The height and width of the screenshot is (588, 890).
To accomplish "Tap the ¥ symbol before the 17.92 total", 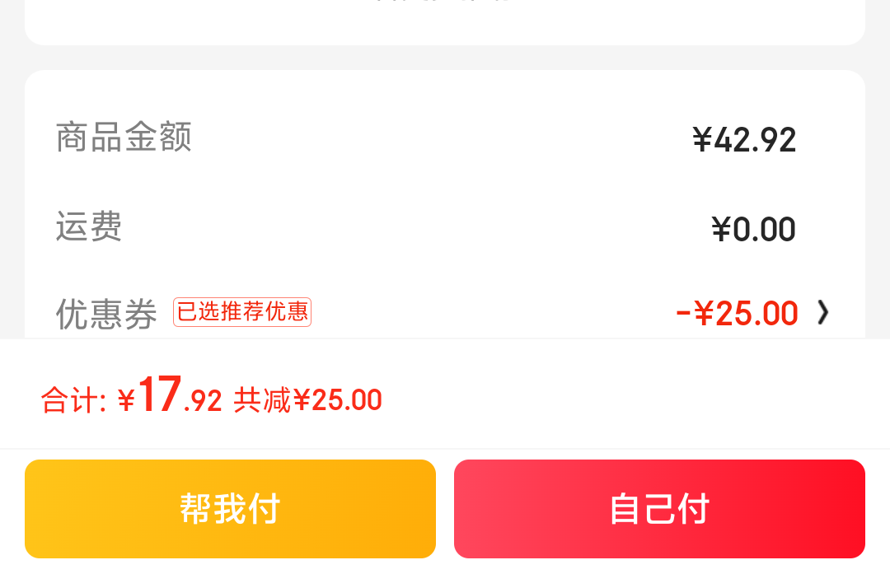I will click(126, 400).
